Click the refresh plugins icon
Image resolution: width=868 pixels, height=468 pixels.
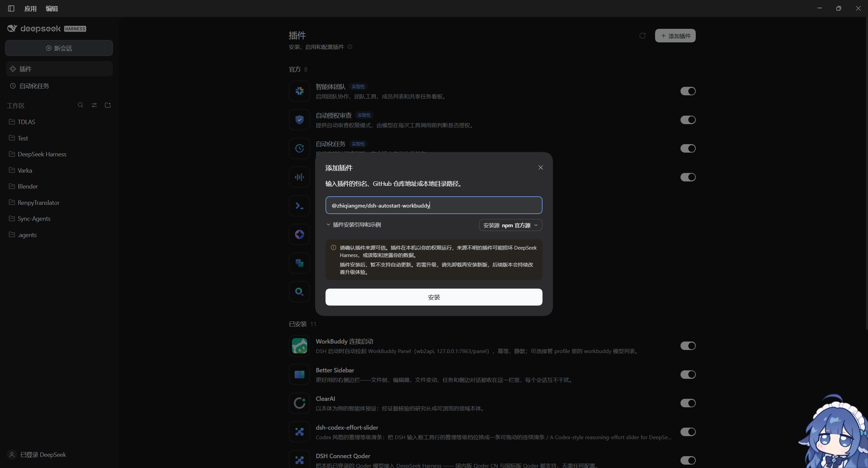(x=643, y=36)
